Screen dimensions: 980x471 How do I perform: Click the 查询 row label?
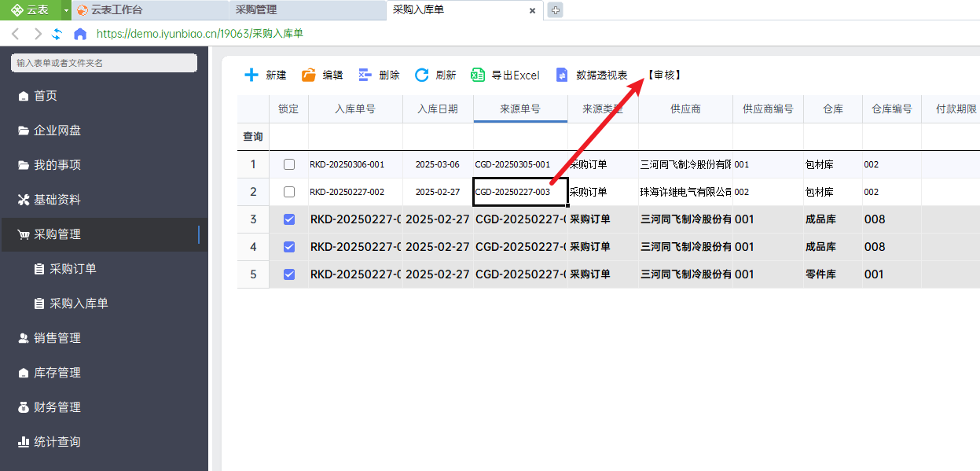pyautogui.click(x=253, y=137)
